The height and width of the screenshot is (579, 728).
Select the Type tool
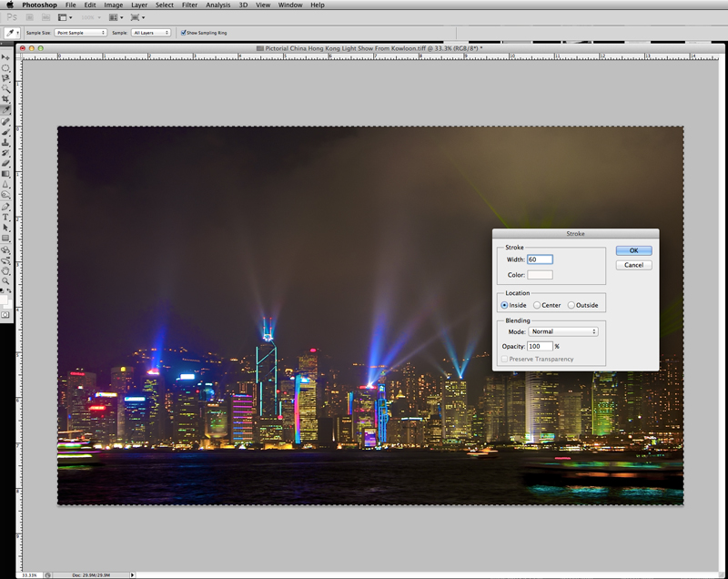(x=5, y=217)
